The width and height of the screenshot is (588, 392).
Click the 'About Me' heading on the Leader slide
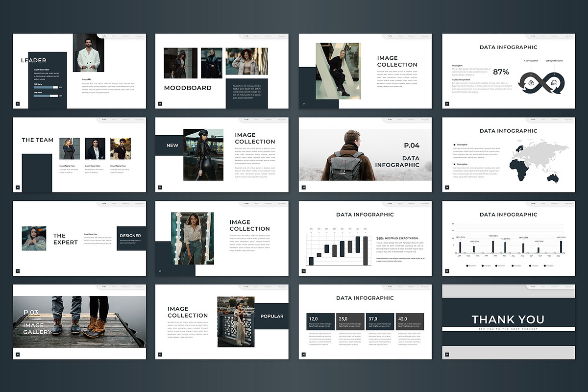[86, 79]
